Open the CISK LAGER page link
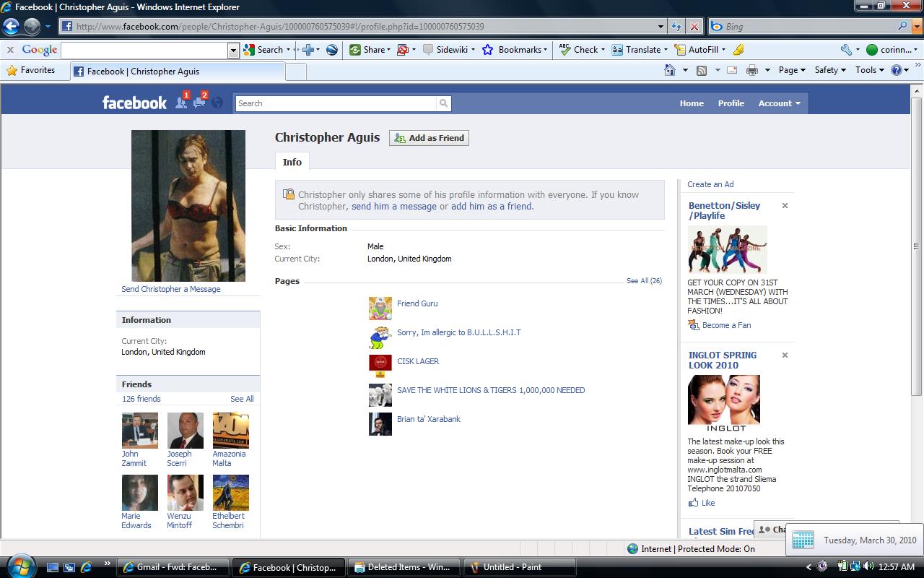This screenshot has height=578, width=924. tap(418, 361)
